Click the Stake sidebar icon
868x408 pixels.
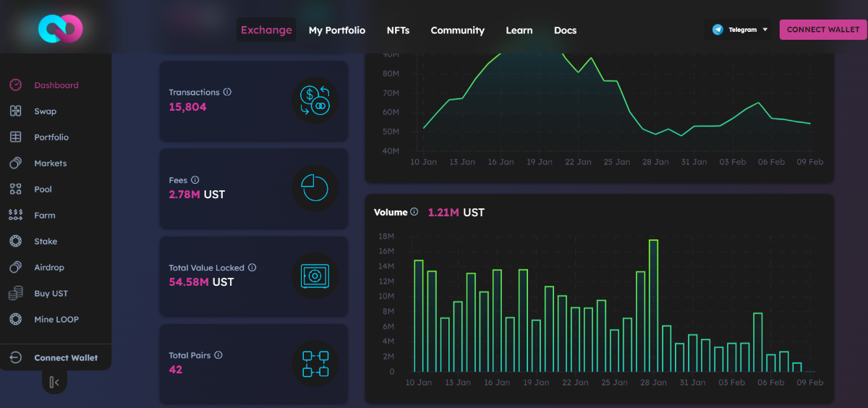pos(16,242)
